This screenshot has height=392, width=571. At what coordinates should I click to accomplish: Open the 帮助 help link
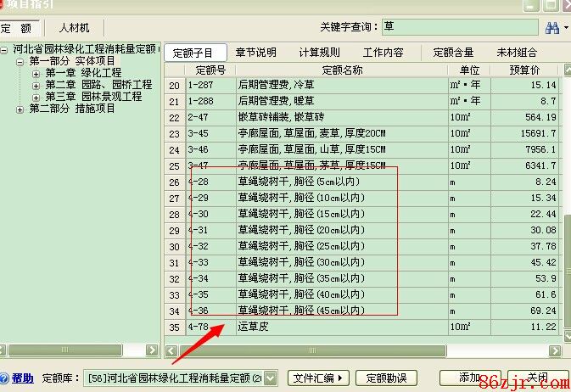point(23,378)
